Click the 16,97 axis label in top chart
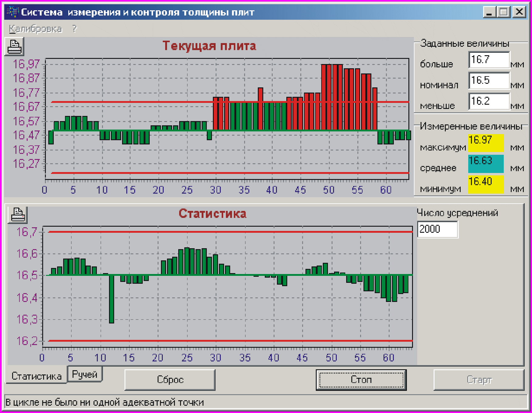This screenshot has width=532, height=413. coord(26,64)
